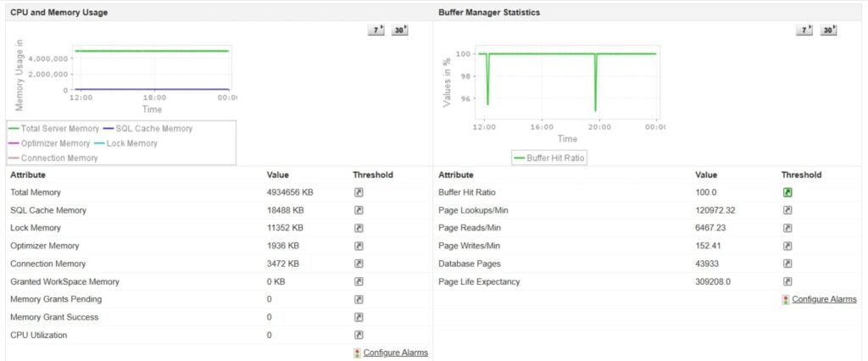Open threshold icon for CPU Utilization
The height and width of the screenshot is (361, 868).
359,335
